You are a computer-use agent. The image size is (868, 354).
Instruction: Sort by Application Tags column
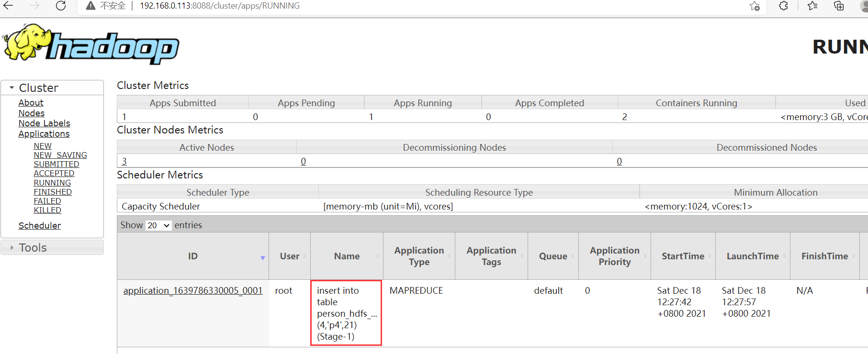[492, 256]
